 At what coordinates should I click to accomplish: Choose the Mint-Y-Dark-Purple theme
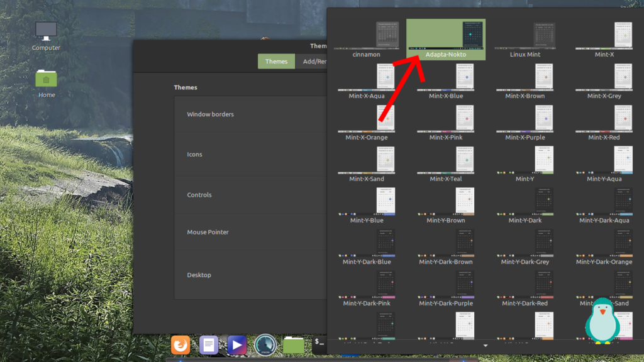click(x=446, y=288)
